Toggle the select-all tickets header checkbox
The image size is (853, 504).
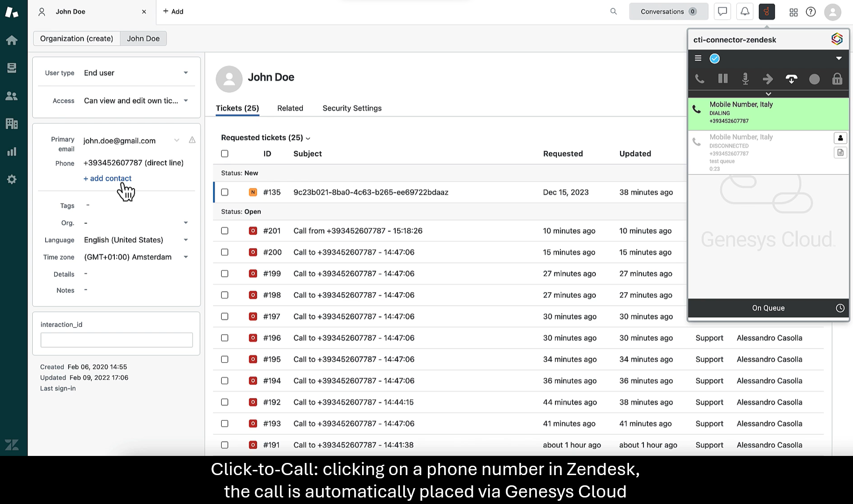pos(225,154)
